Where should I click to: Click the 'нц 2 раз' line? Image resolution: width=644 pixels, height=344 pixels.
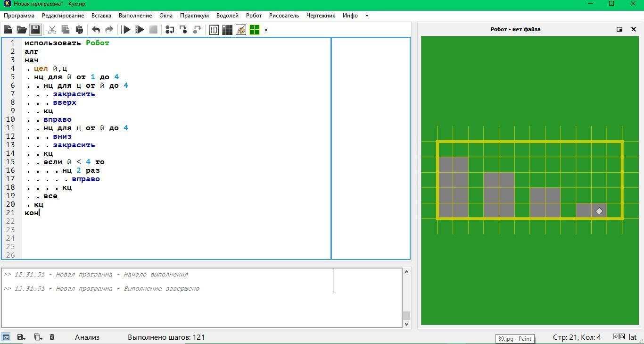(81, 170)
